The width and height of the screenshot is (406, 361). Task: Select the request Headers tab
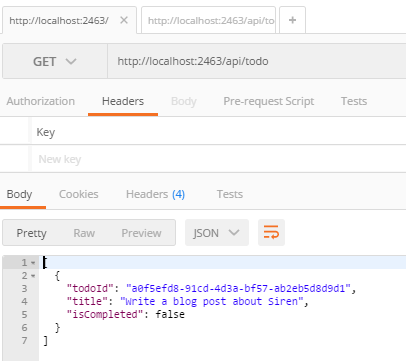pos(123,101)
